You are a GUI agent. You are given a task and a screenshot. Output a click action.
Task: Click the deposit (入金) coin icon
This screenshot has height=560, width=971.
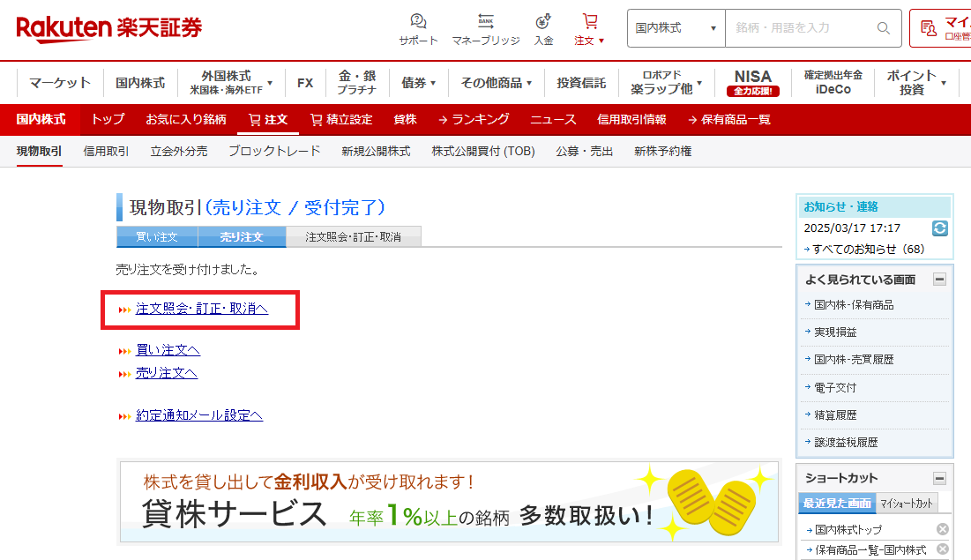(x=543, y=21)
